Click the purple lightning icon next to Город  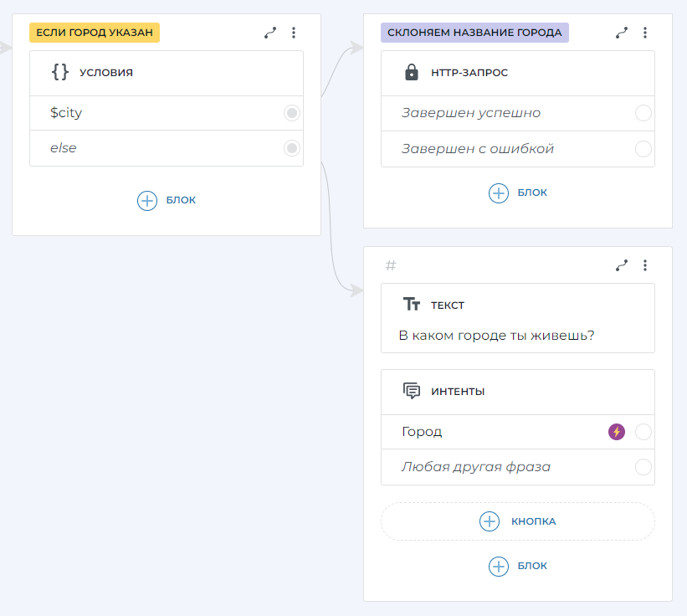coord(617,432)
